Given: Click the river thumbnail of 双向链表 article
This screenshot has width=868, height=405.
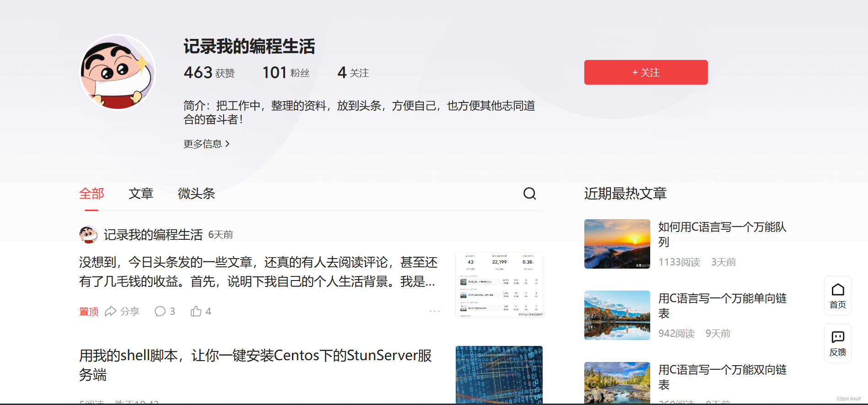Looking at the screenshot, I should 617,383.
